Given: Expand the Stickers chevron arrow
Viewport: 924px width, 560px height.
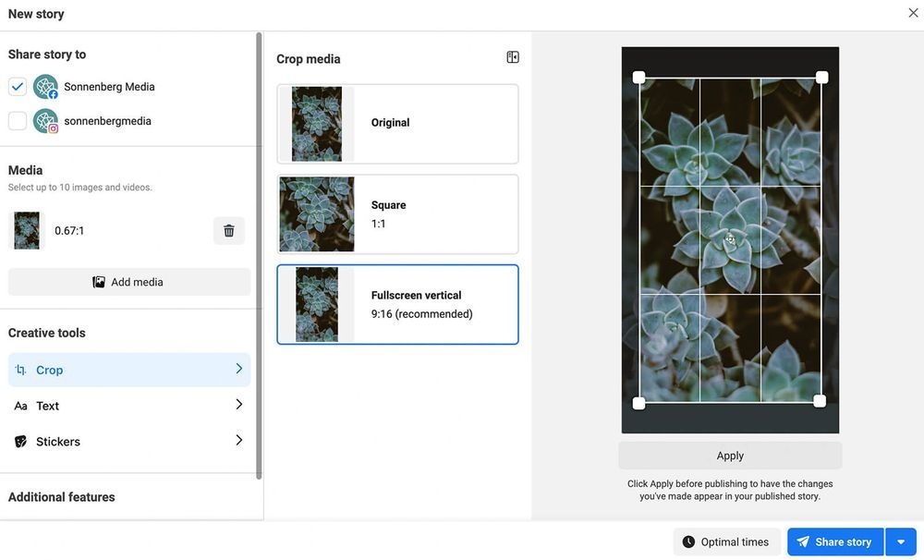Looking at the screenshot, I should [x=238, y=441].
